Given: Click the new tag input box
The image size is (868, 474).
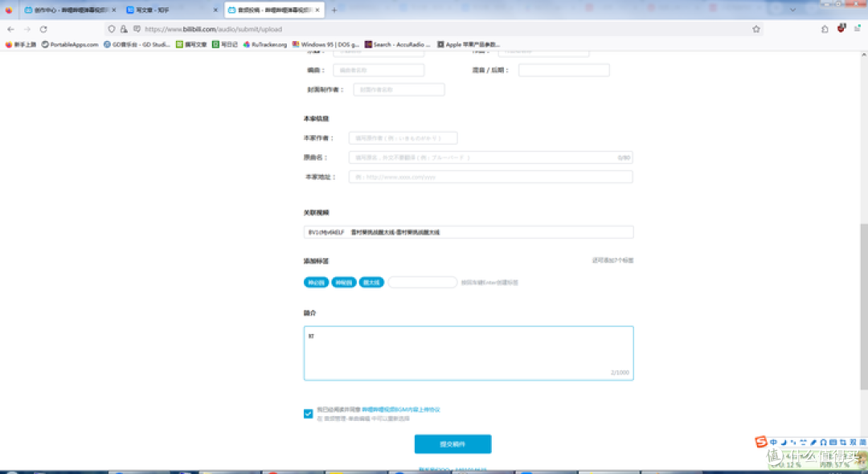Looking at the screenshot, I should tap(423, 283).
